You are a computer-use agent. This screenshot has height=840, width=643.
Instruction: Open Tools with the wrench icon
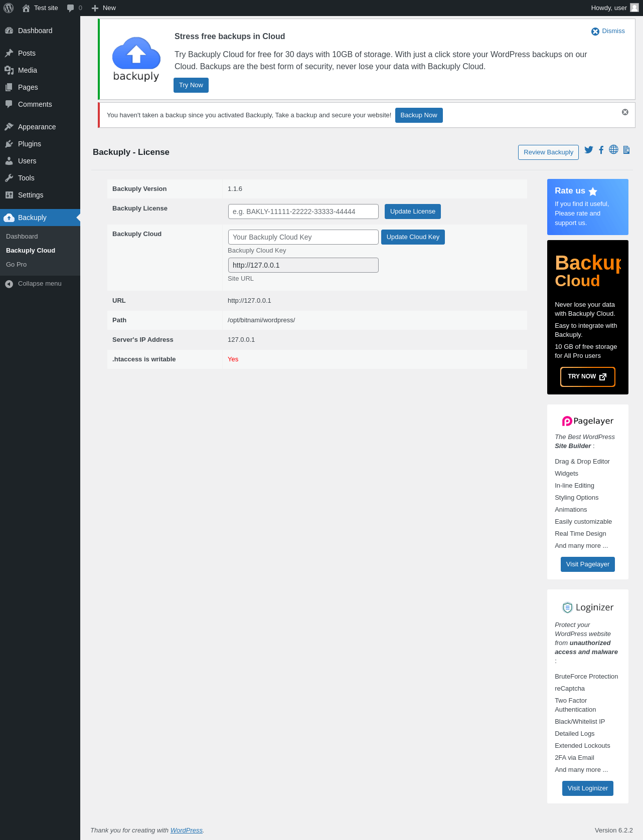[40, 178]
